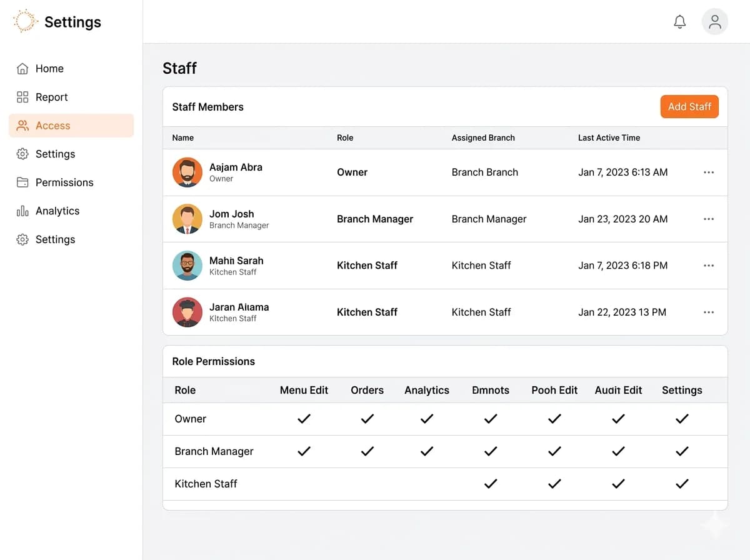This screenshot has width=750, height=560.
Task: Select the name Jaran Aiıama
Action: point(239,307)
